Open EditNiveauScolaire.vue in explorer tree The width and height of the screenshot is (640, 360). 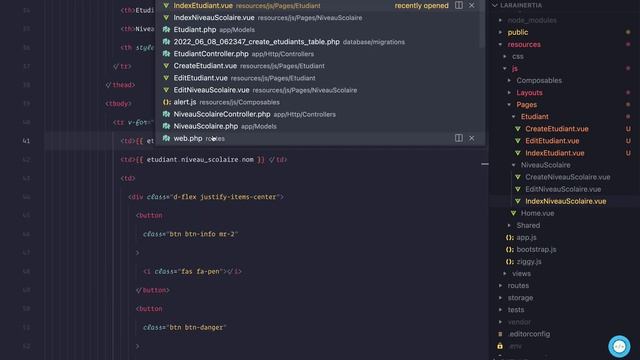coord(563,189)
